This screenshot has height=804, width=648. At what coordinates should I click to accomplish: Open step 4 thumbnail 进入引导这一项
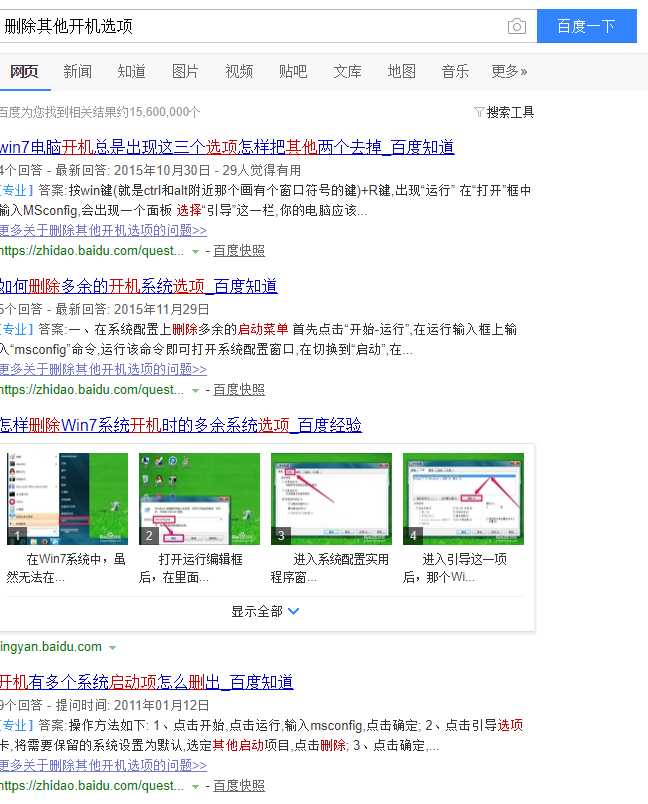coord(463,498)
